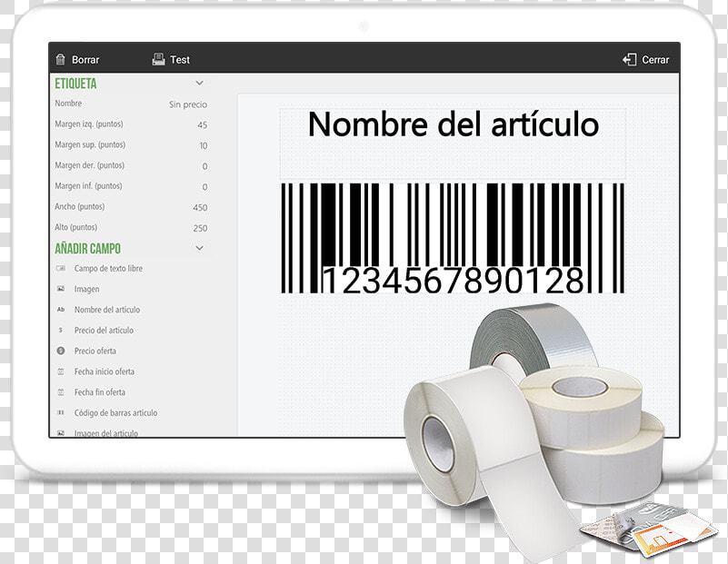Click the Fecha fin oferta calendar icon
Viewport: 728px width, 564px height.
61,392
